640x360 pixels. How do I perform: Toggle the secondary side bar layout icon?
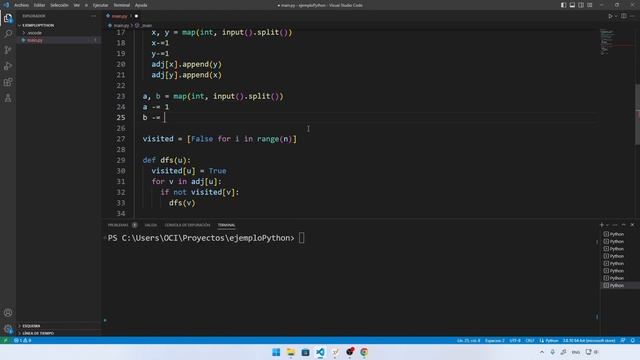click(581, 5)
